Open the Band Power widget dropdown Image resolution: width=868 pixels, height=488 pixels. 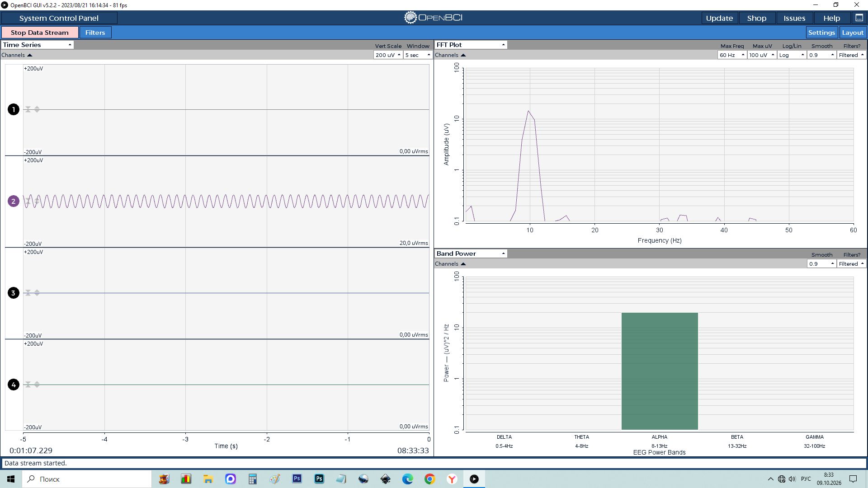pyautogui.click(x=471, y=253)
